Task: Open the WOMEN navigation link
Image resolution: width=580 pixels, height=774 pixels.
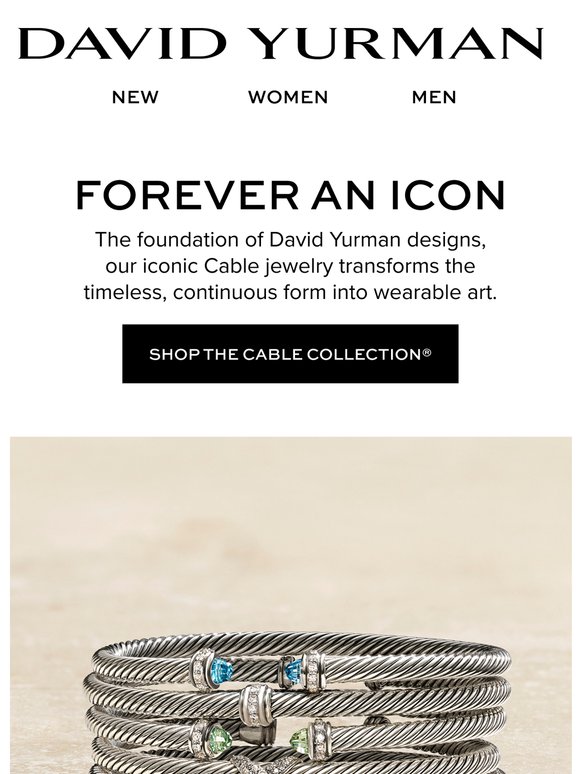Action: [x=288, y=97]
